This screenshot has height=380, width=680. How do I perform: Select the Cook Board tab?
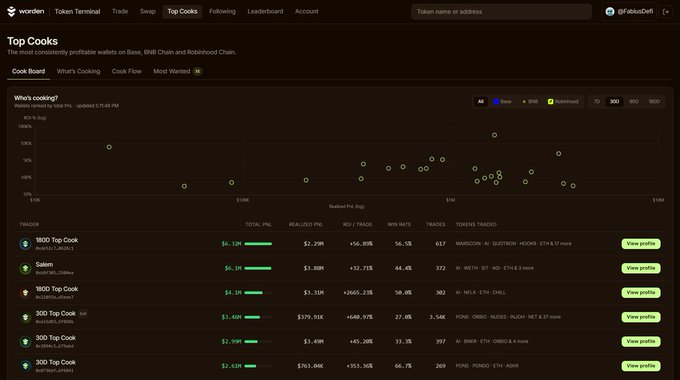pos(29,71)
